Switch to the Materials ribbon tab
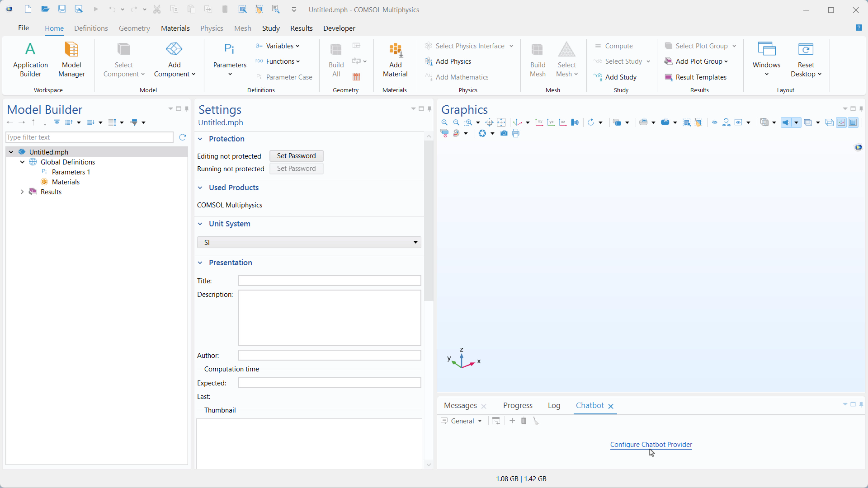The height and width of the screenshot is (488, 868). point(175,28)
